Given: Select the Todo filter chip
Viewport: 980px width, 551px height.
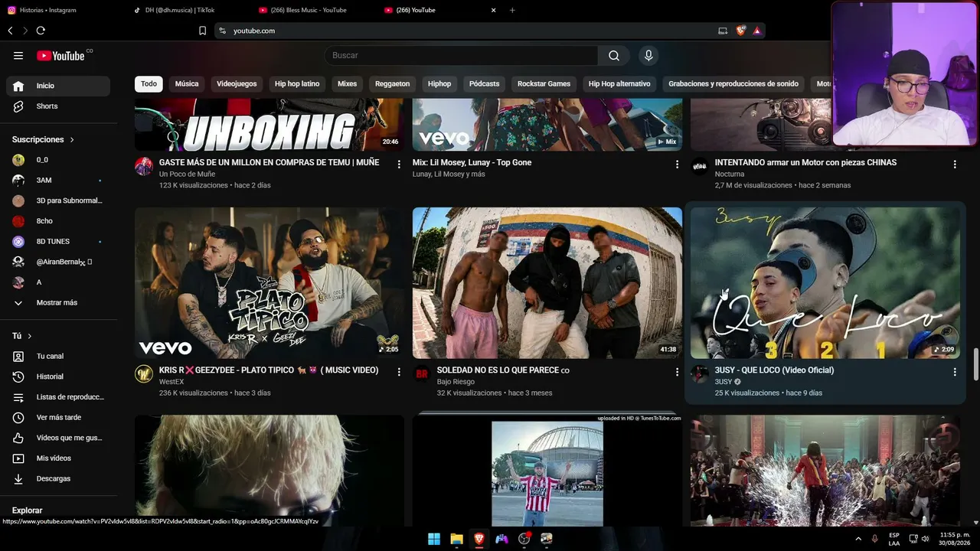Looking at the screenshot, I should pyautogui.click(x=149, y=84).
